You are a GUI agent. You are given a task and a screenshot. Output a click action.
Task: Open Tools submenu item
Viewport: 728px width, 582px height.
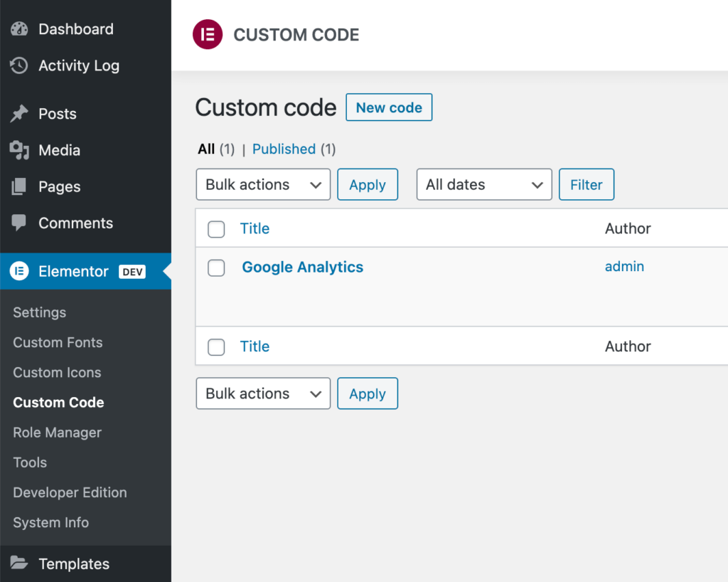(30, 462)
